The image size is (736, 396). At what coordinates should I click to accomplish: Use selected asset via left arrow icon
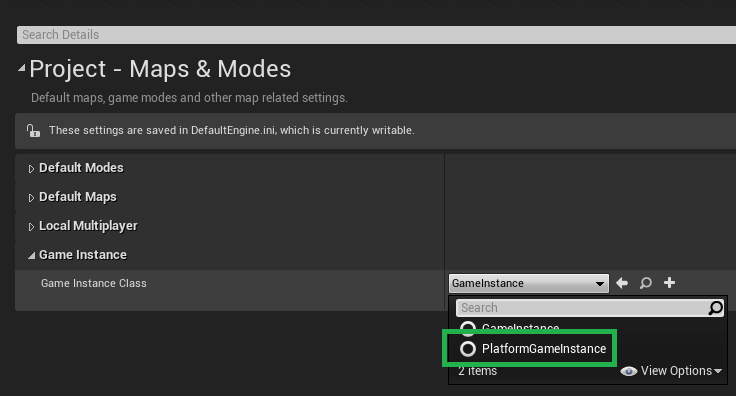[x=622, y=283]
